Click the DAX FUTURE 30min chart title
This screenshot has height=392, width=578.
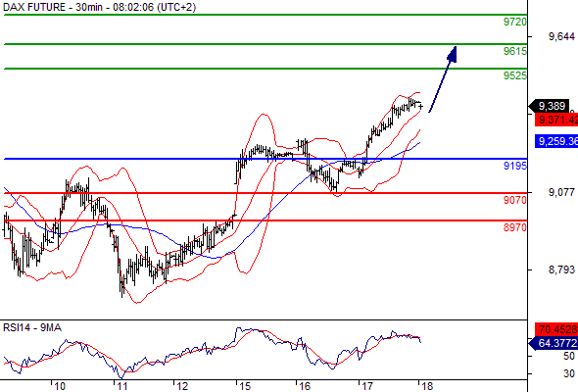click(100, 7)
